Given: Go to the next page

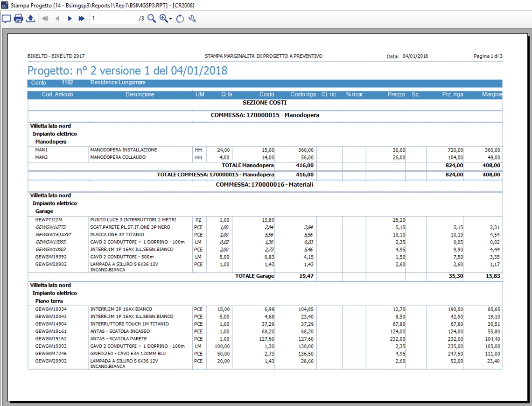Looking at the screenshot, I should click(70, 19).
